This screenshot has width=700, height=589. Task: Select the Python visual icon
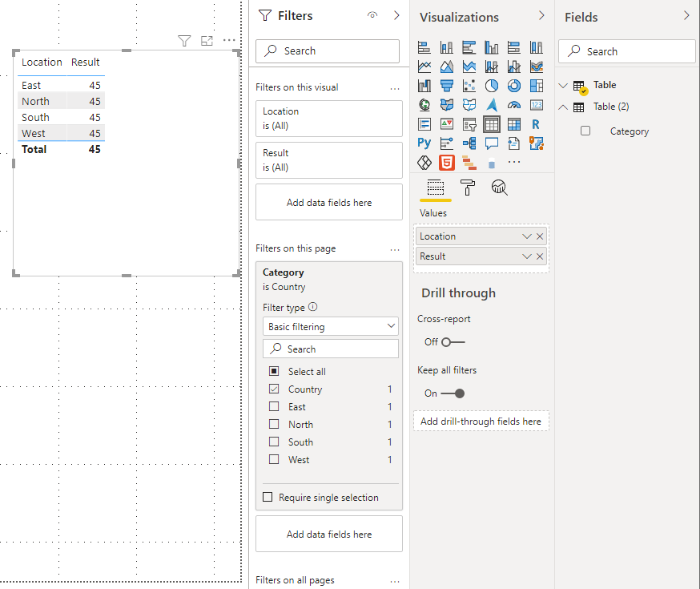click(424, 143)
